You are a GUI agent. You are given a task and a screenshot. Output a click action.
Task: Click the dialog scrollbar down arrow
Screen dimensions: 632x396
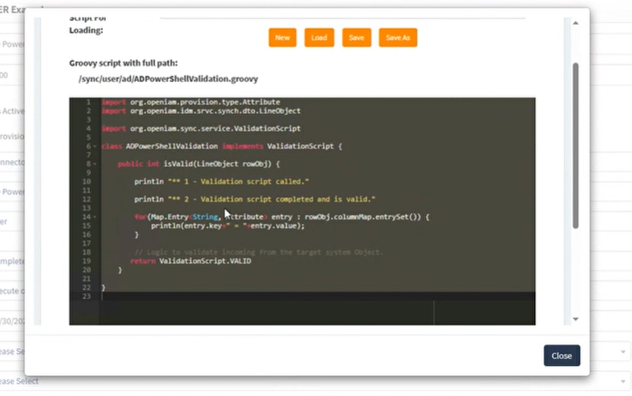(576, 319)
